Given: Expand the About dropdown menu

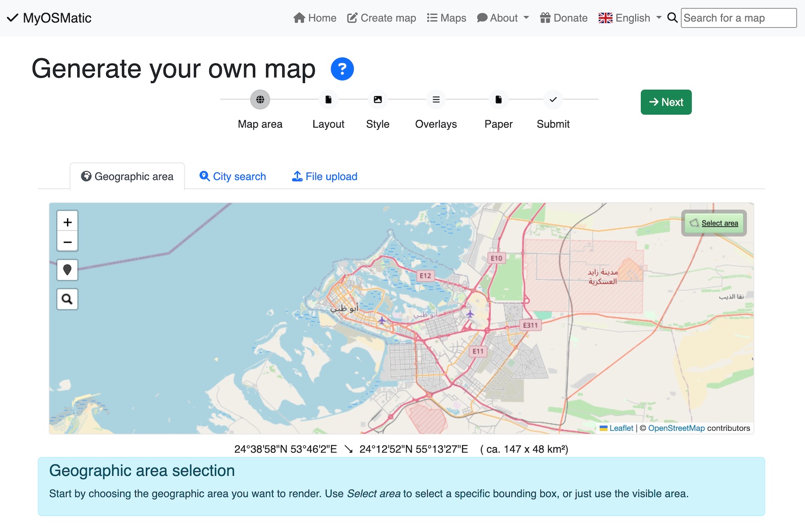Looking at the screenshot, I should coord(502,18).
